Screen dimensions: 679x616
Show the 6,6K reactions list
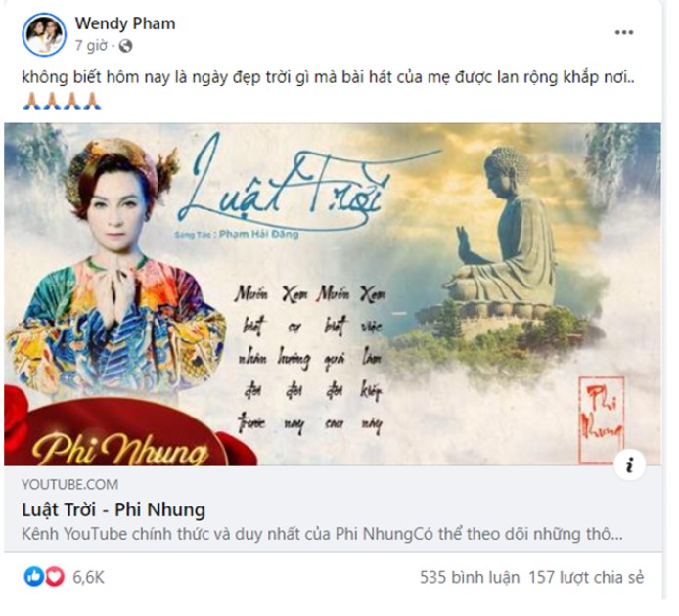pyautogui.click(x=88, y=578)
